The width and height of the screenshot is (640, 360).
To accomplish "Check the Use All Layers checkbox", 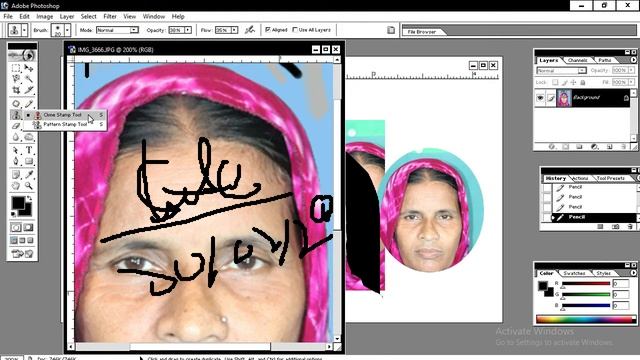I will [295, 30].
